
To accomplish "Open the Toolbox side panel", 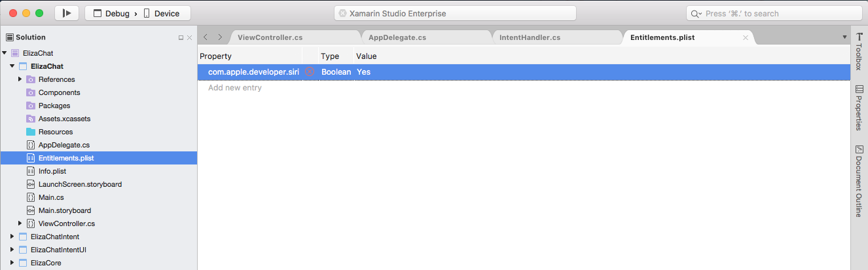I will (859, 52).
